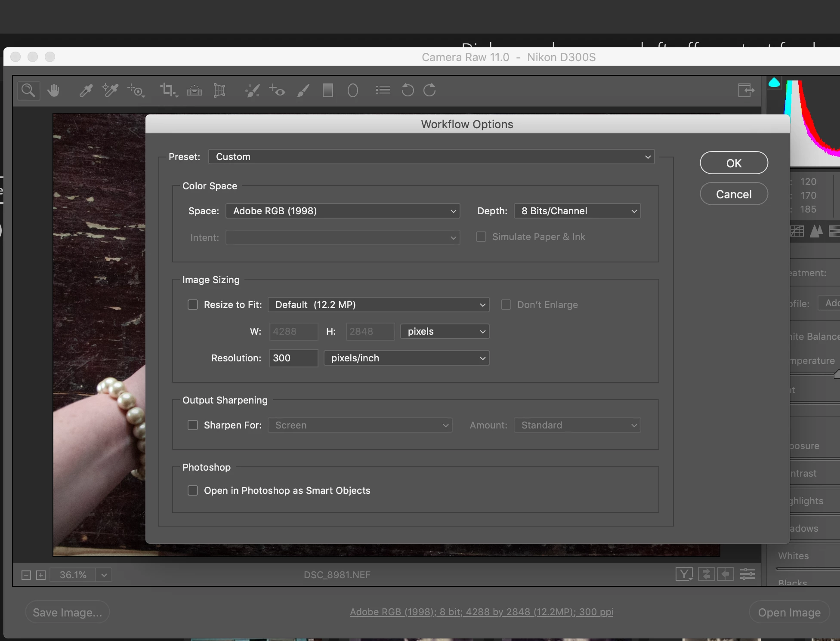
Task: Click the Cancel button
Action: (x=734, y=194)
